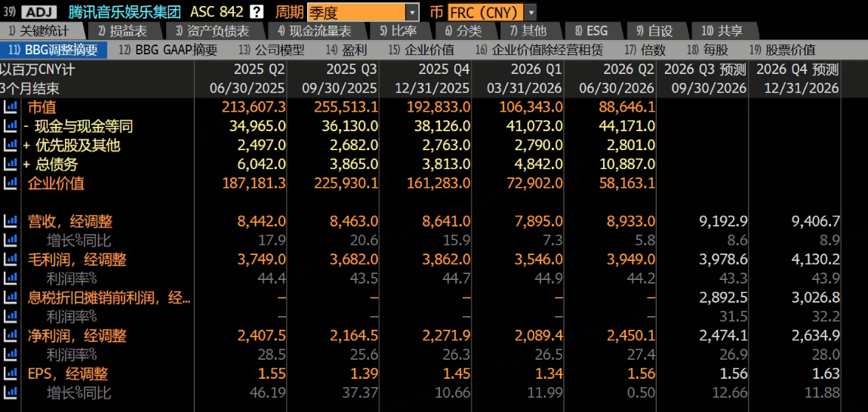Click the 腾讯音乐娱乐集团 company name link
The height and width of the screenshot is (412, 868).
click(x=125, y=11)
